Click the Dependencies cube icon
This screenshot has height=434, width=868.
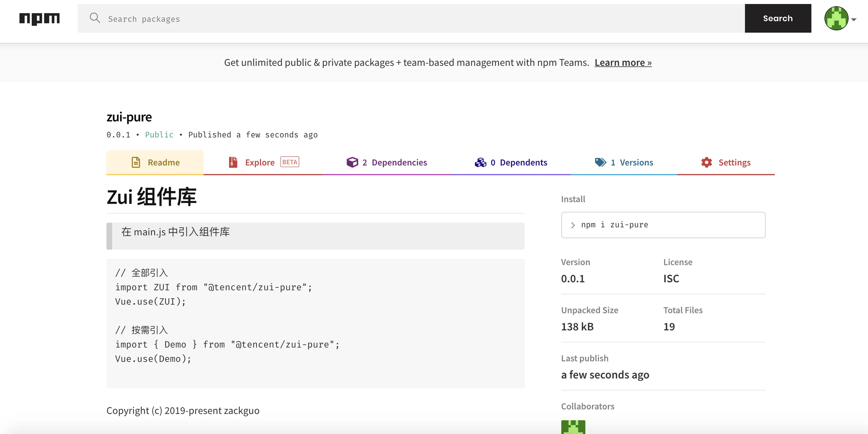(352, 162)
